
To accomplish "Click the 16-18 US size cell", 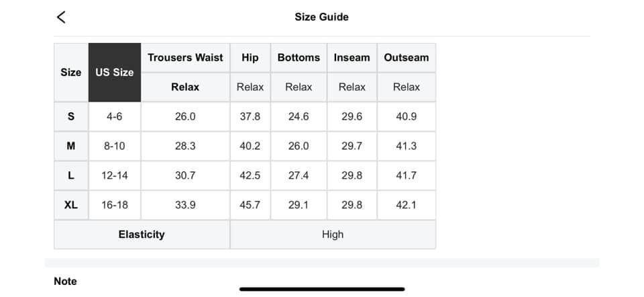I will click(115, 205).
